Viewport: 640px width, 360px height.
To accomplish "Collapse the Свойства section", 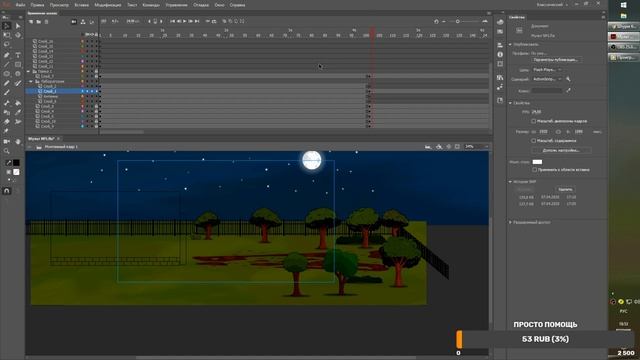I will point(510,103).
